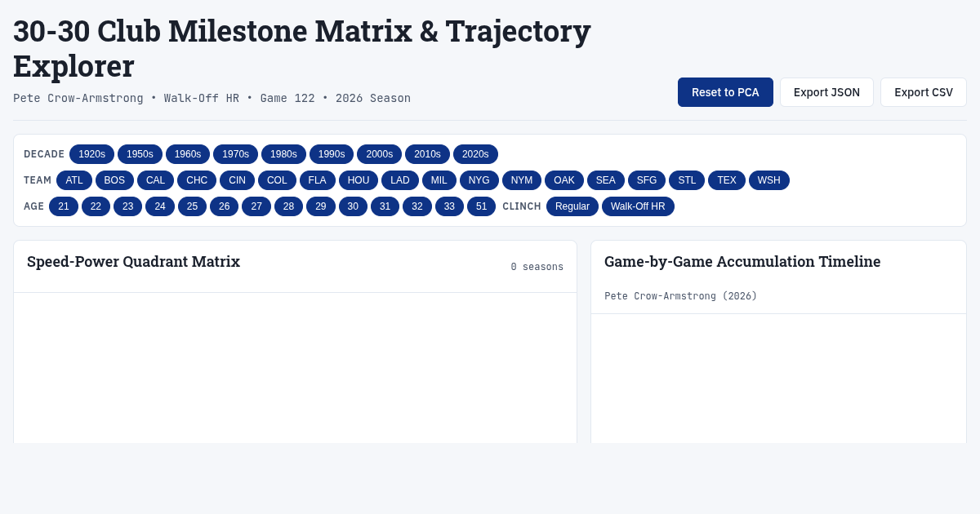Toggle the Regular clinch filter

pos(572,206)
